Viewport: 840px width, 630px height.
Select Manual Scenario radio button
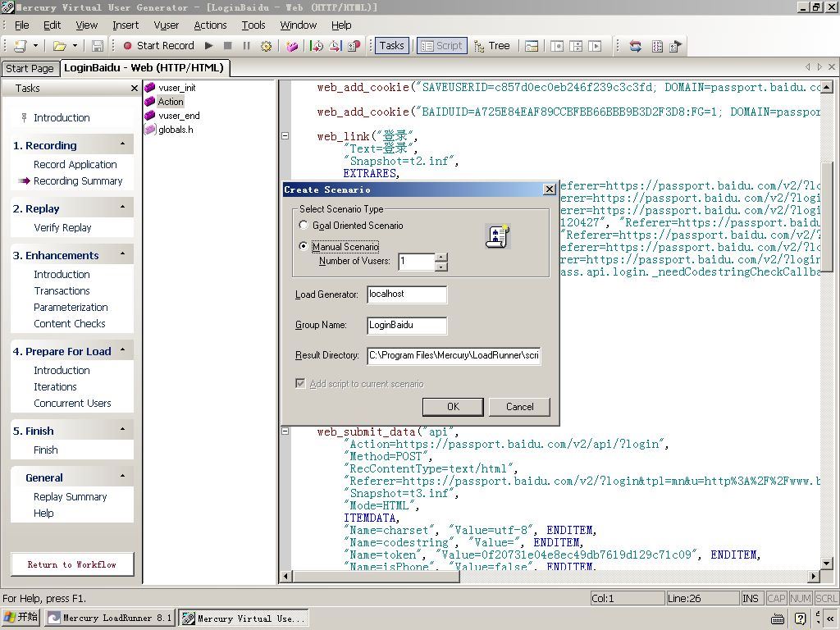click(x=304, y=246)
